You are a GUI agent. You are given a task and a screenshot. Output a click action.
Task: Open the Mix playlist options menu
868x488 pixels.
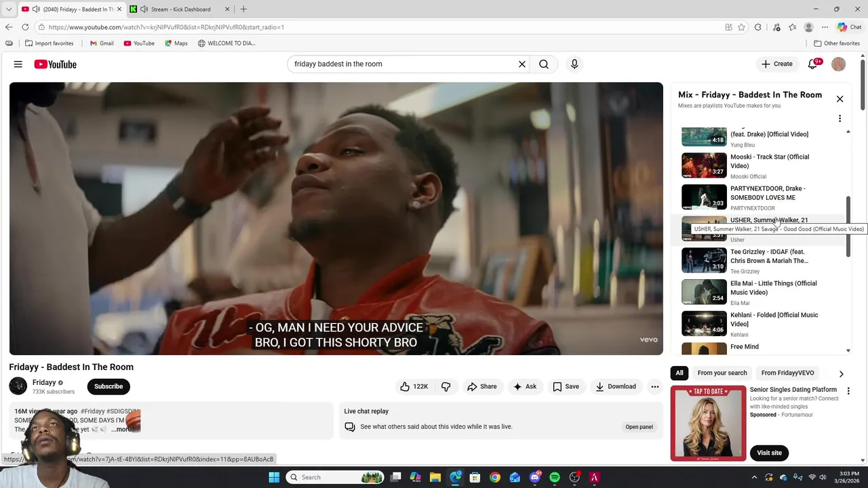pyautogui.click(x=840, y=119)
